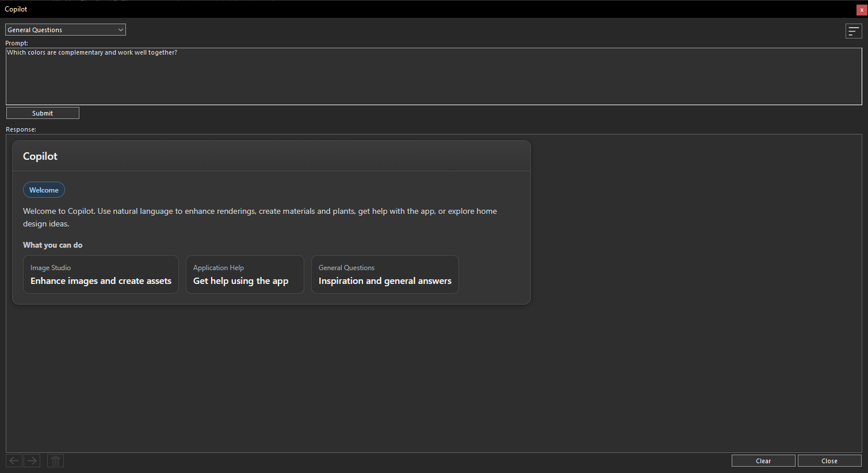Viewport: 868px width, 473px height.
Task: Clear the Copilot conversation
Action: click(x=763, y=461)
